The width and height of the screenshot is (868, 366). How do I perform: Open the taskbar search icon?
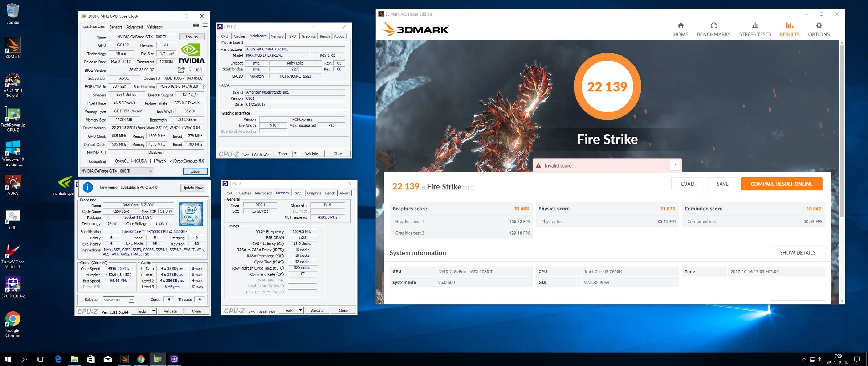point(24,359)
